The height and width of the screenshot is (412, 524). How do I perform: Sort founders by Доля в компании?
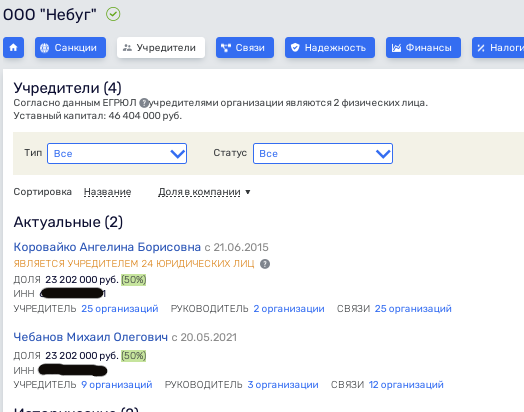coord(199,192)
